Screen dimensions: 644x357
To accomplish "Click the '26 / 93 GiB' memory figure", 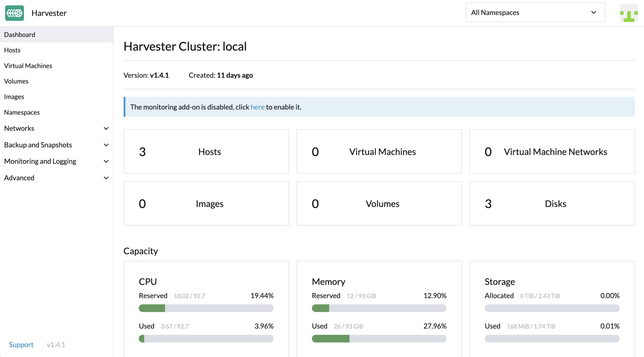I will click(348, 327).
